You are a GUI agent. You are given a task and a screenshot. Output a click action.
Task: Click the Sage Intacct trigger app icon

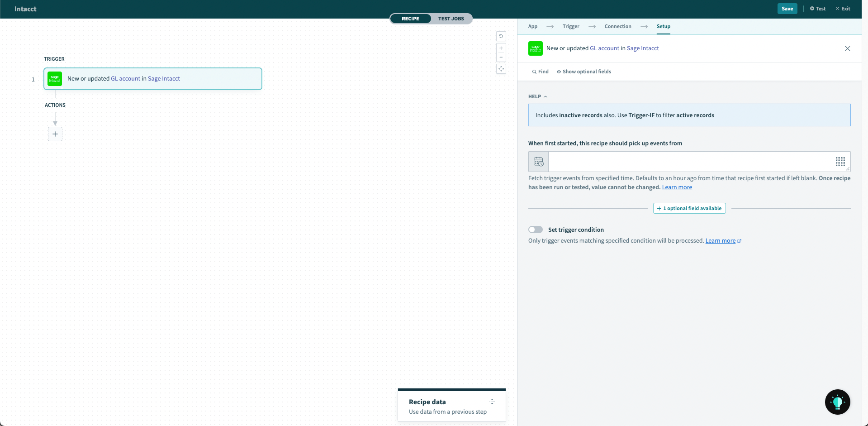[x=55, y=78]
